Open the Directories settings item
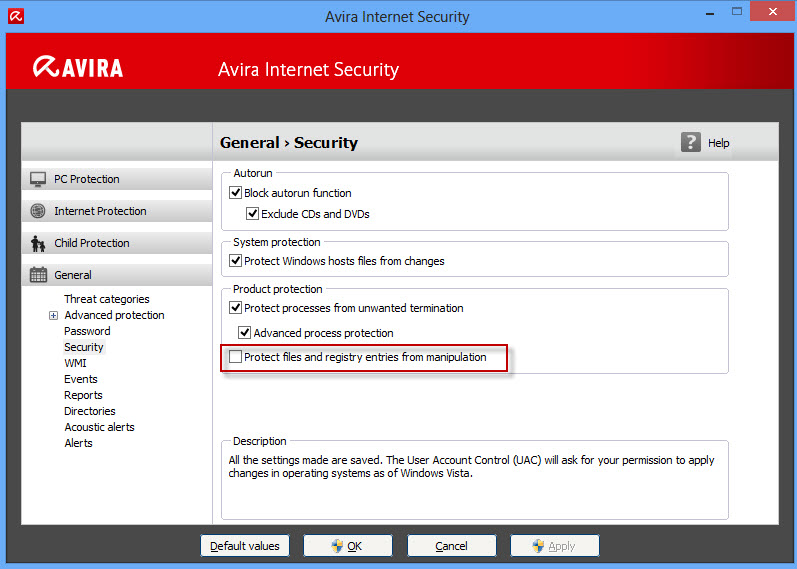This screenshot has height=569, width=797. (x=90, y=411)
